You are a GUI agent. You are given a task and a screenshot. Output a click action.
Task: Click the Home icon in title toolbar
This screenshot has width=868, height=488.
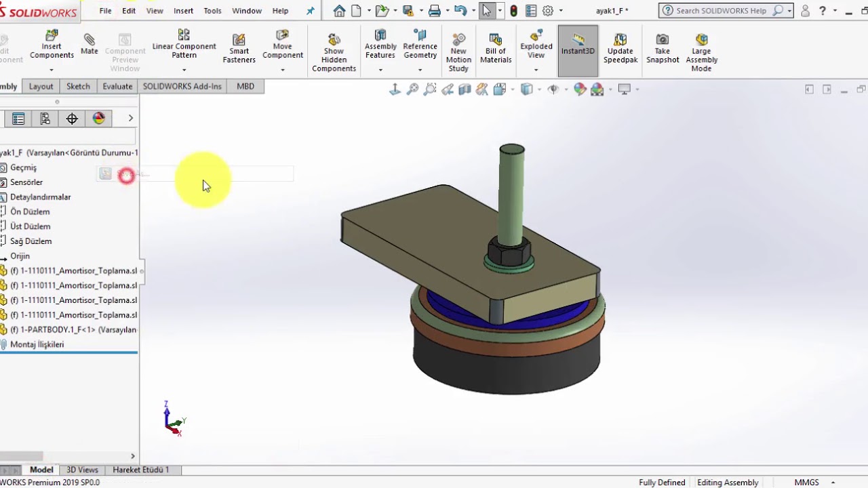click(339, 11)
